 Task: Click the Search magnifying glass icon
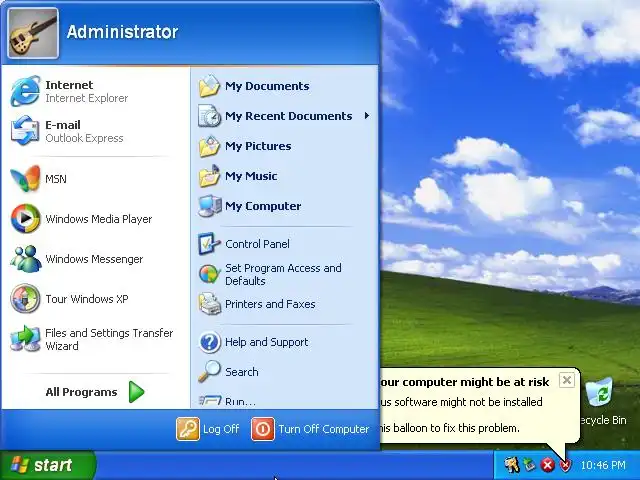tap(209, 371)
